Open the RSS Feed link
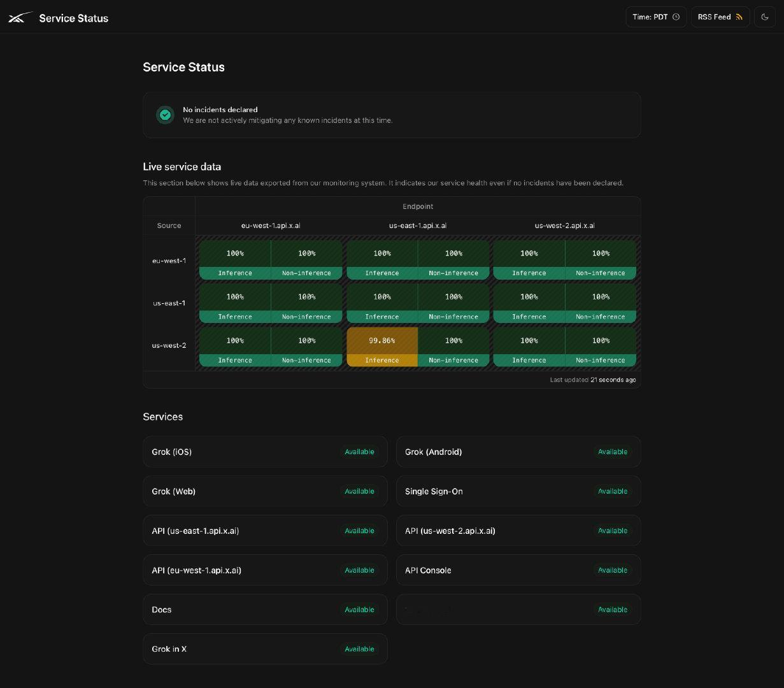784x688 pixels. (x=720, y=17)
